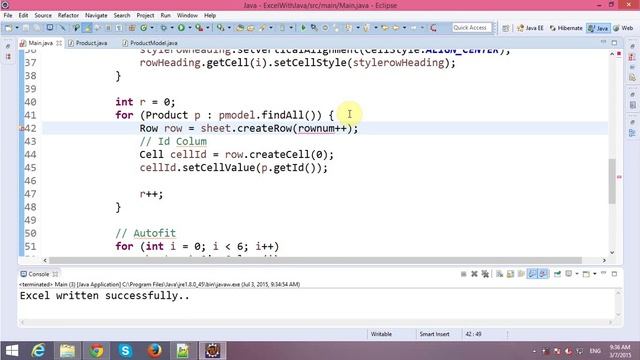Open Internet Explorer from taskbar
Image resolution: width=640 pixels, height=360 pixels.
pos(38,351)
